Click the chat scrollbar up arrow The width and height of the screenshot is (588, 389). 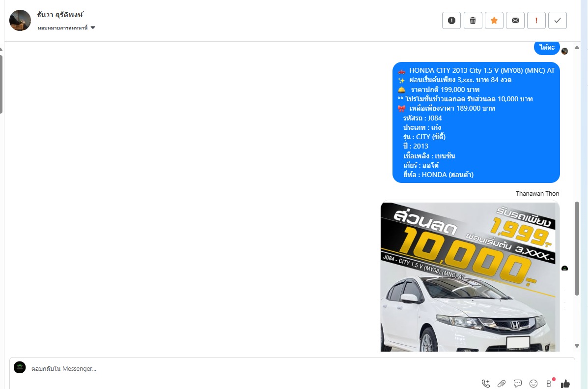click(x=577, y=48)
